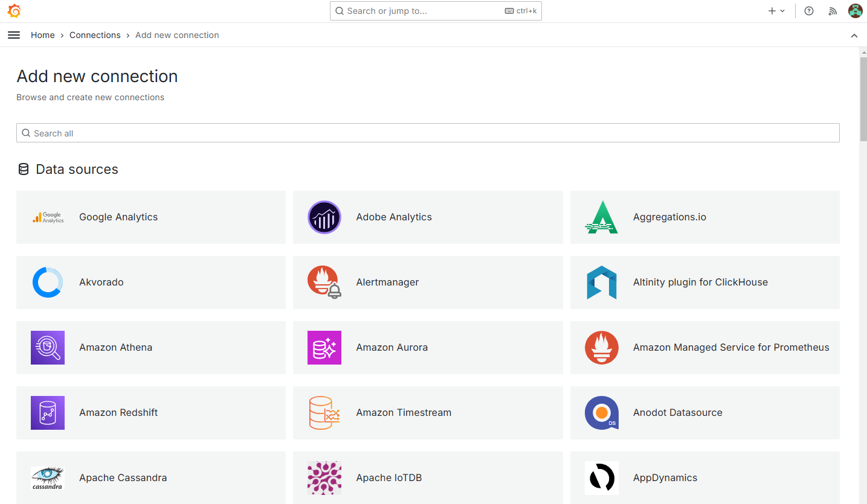Select the Aggregations.io data source
This screenshot has width=867, height=504.
point(705,217)
